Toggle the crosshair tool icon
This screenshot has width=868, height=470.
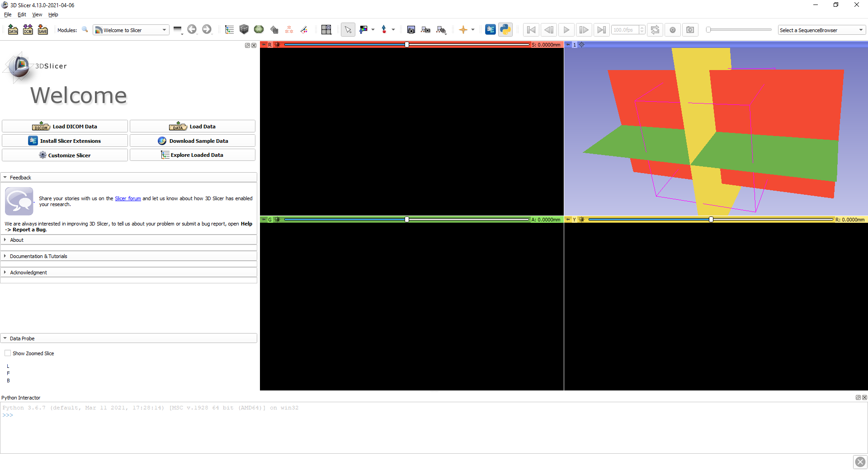point(463,30)
